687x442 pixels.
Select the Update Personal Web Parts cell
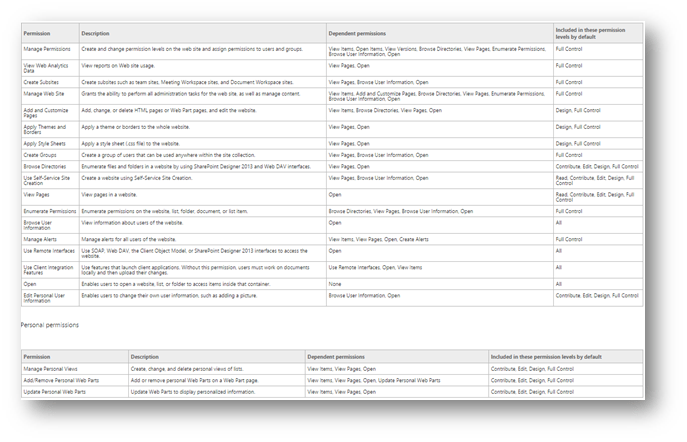pyautogui.click(x=58, y=393)
